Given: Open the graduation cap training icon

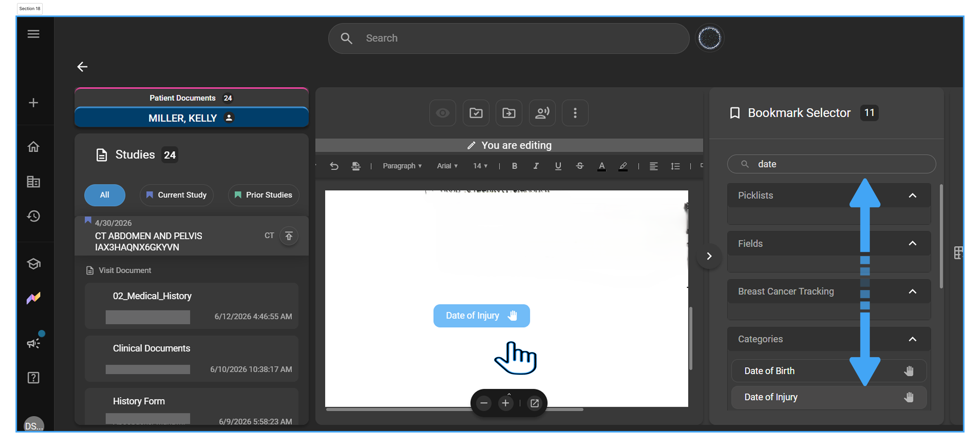Looking at the screenshot, I should point(33,264).
